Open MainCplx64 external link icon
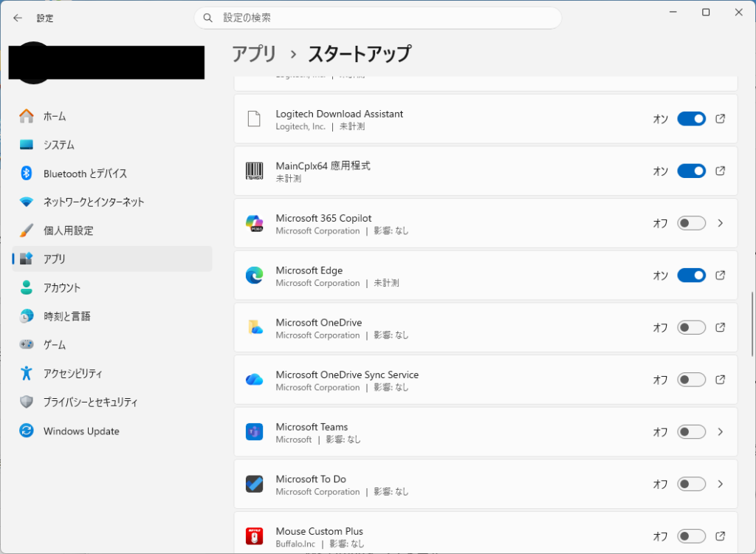756x554 pixels. pyautogui.click(x=720, y=171)
